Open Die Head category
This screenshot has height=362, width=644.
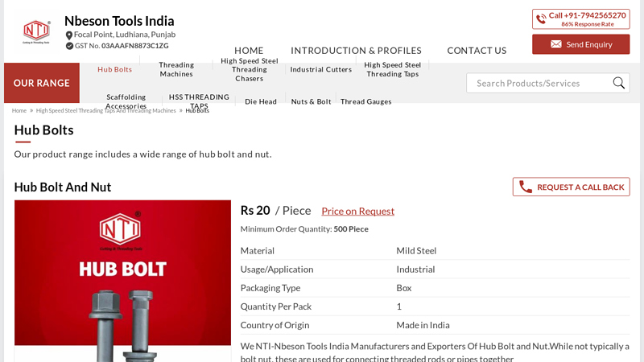[261, 101]
